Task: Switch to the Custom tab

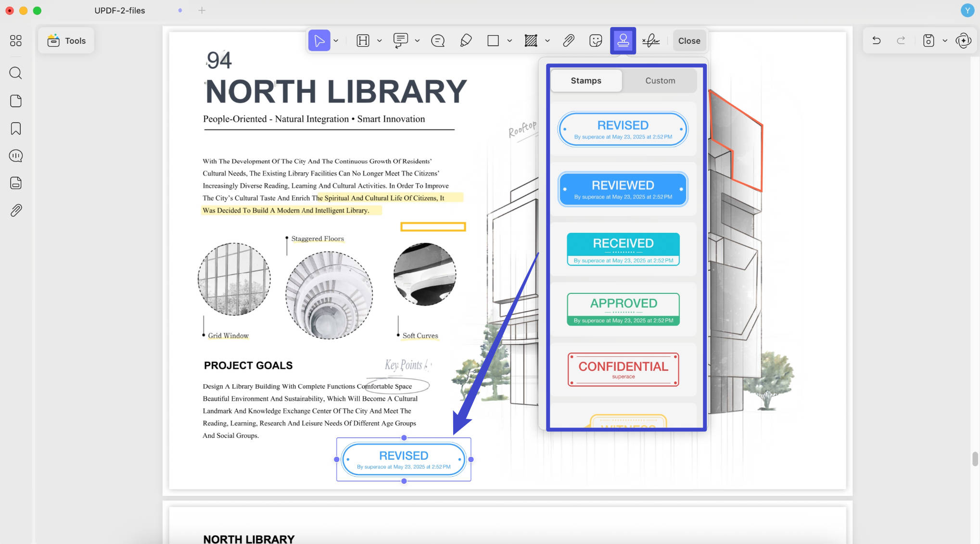Action: (660, 81)
